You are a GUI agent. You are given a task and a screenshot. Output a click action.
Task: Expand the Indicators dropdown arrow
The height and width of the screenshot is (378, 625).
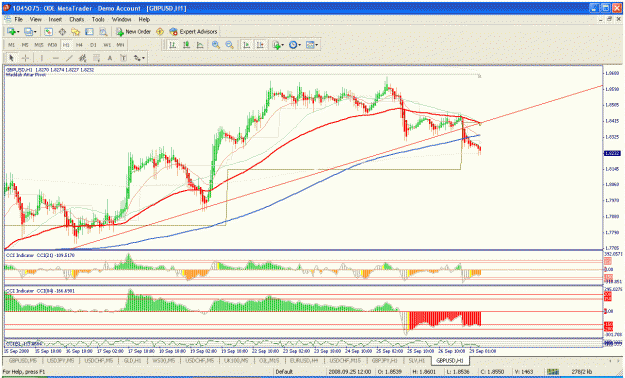coord(283,45)
